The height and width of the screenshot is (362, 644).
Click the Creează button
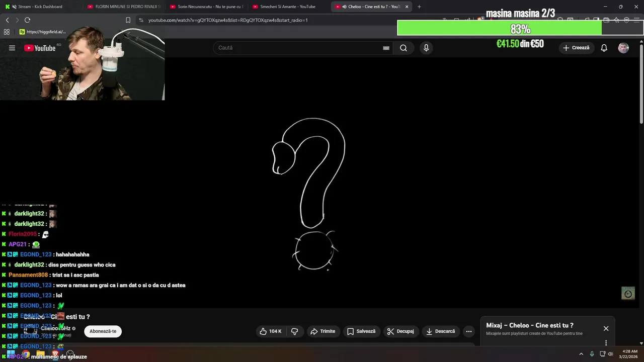click(576, 48)
